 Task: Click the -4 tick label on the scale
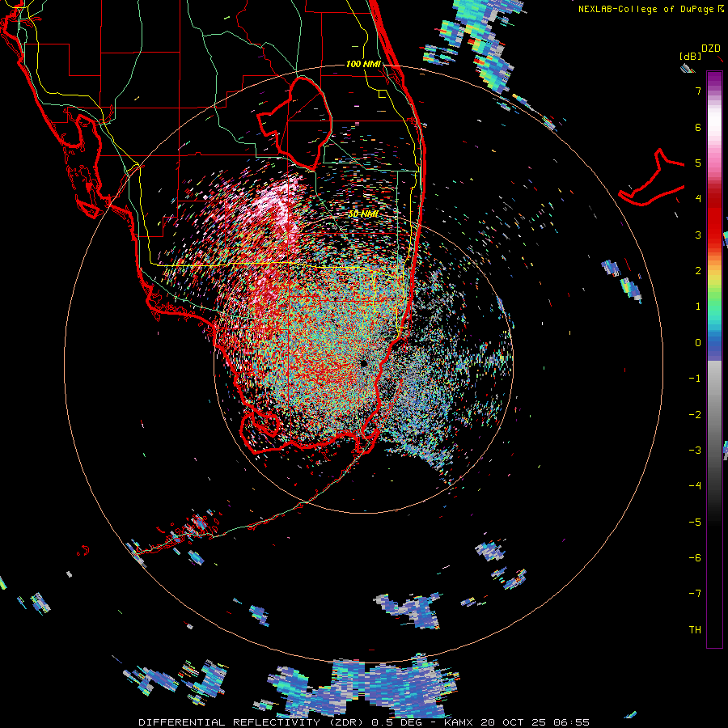click(695, 486)
